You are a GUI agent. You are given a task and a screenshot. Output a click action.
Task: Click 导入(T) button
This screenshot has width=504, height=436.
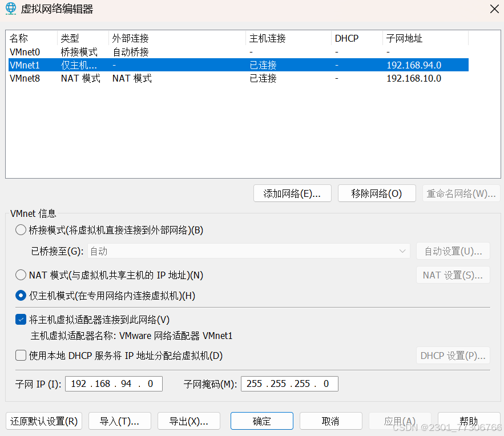pyautogui.click(x=119, y=421)
